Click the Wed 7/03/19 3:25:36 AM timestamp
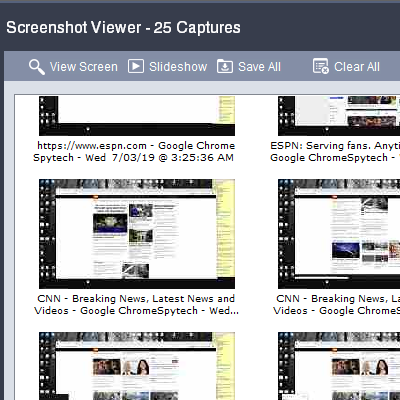 pyautogui.click(x=159, y=157)
